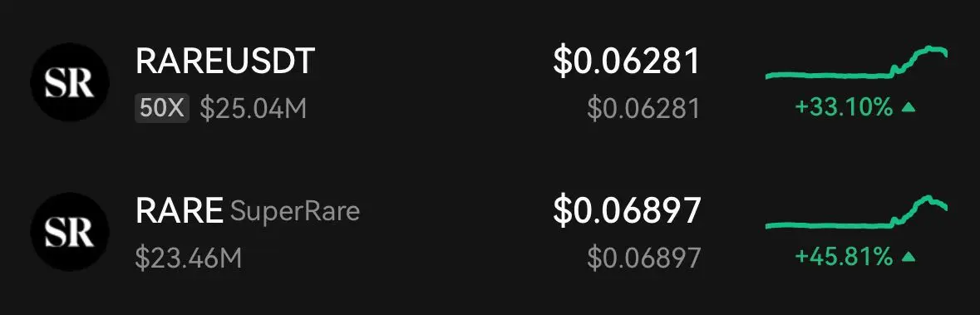
Task: Click the up arrow next to +45.81%
Action: (x=909, y=257)
